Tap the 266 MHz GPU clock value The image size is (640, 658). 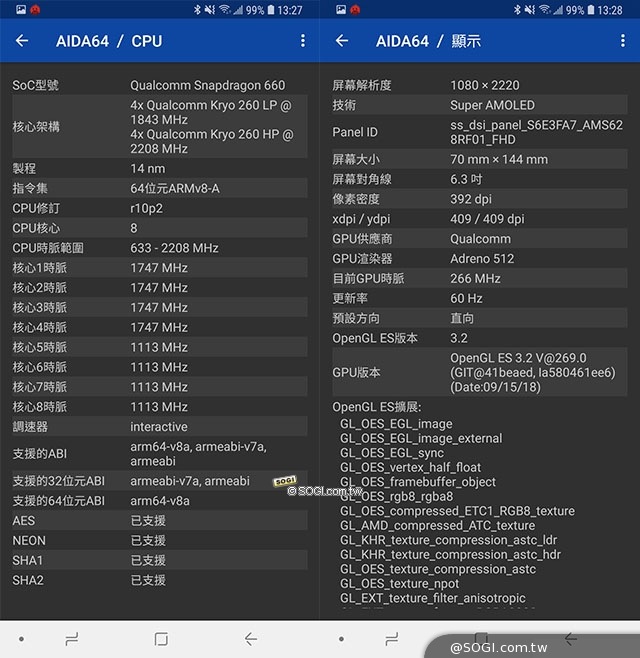click(475, 279)
